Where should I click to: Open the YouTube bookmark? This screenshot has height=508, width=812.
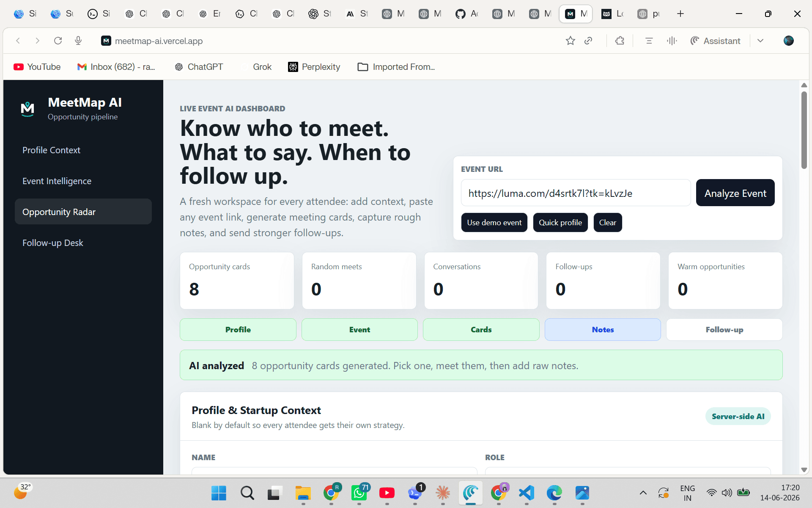tap(37, 67)
